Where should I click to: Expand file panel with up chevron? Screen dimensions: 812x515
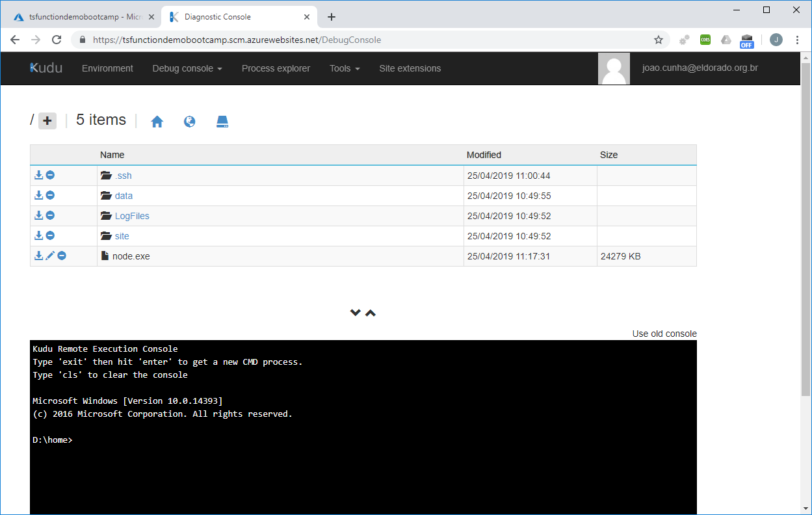pos(371,313)
